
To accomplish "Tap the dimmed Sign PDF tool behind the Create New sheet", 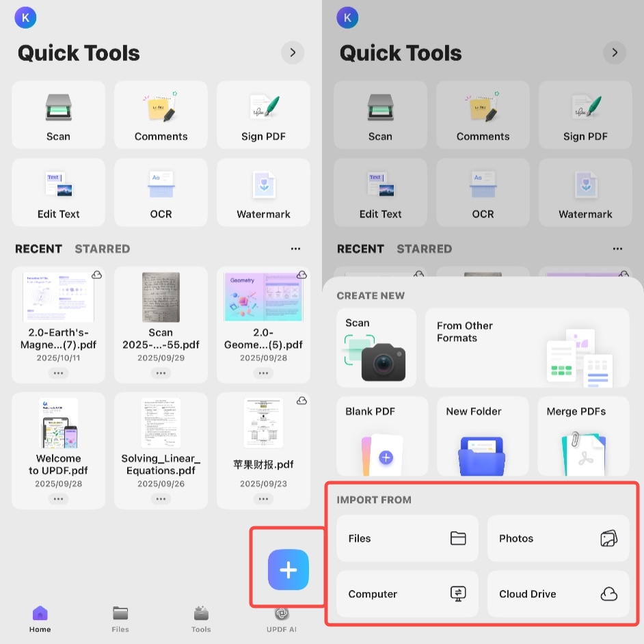I will coord(585,115).
